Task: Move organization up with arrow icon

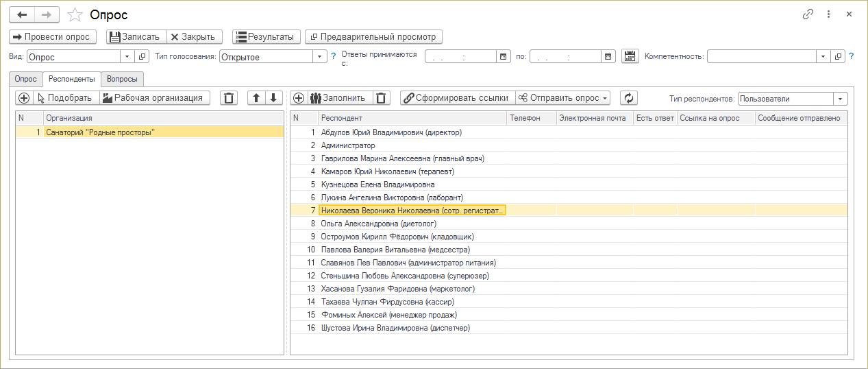Action: point(256,98)
